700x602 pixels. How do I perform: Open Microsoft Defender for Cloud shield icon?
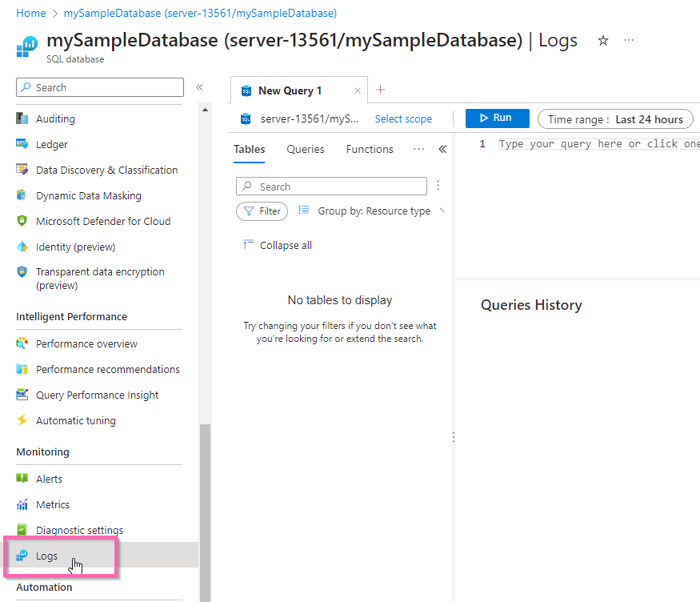(x=22, y=221)
